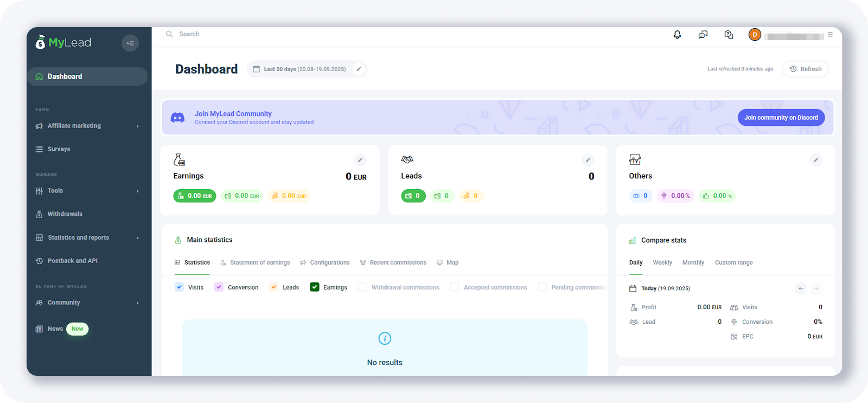Image resolution: width=868 pixels, height=403 pixels.
Task: Click the green earnings 0.00 EUR badge
Action: 195,196
